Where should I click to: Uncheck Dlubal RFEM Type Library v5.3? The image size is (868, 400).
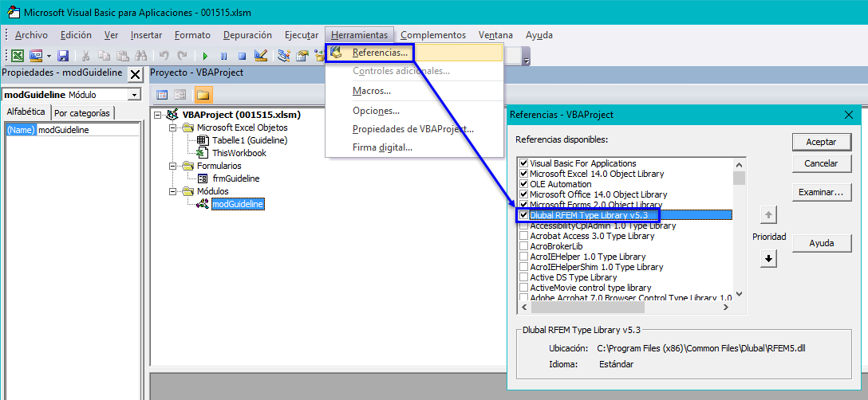523,215
